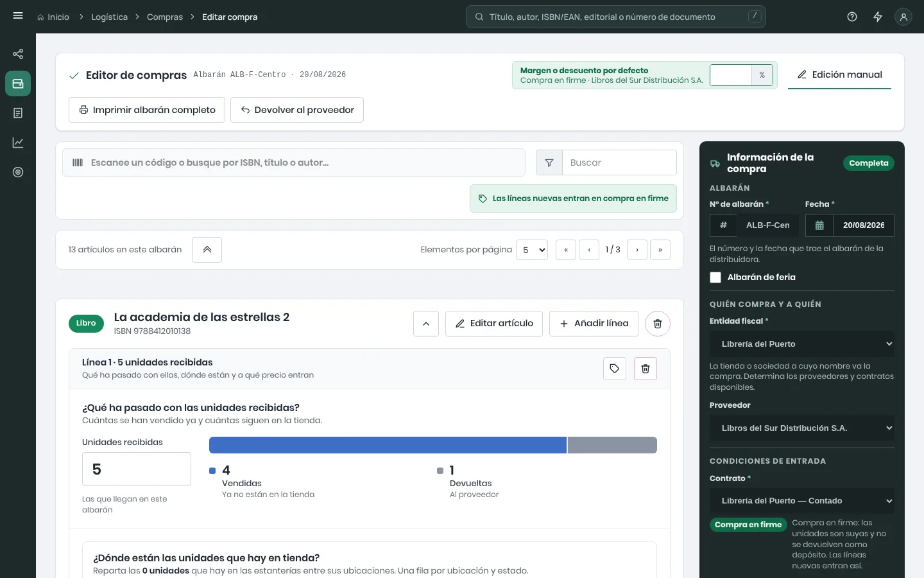Click the filter funnel icon
This screenshot has height=578, width=924.
(x=549, y=162)
